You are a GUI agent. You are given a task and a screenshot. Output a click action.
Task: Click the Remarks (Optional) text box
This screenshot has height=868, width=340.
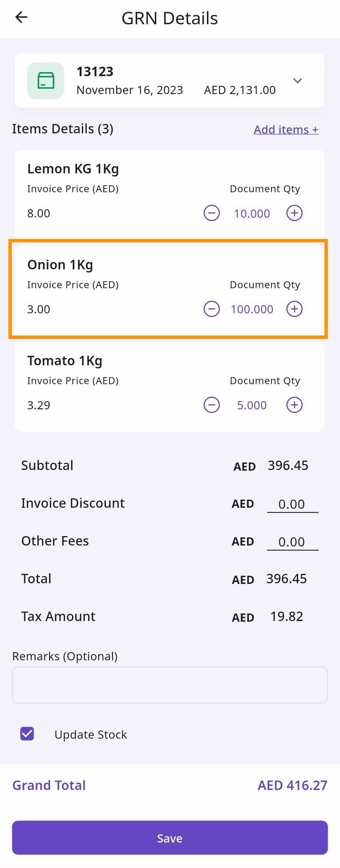coord(170,685)
